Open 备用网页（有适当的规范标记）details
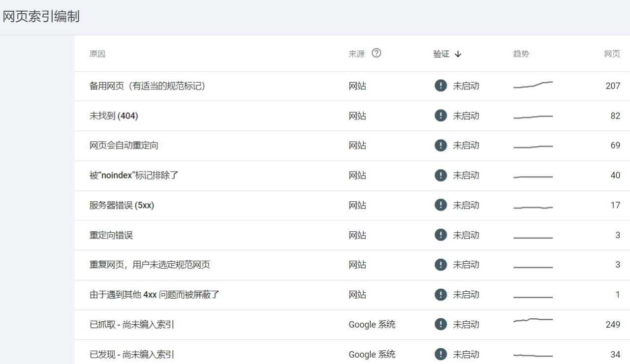Screen dimensions: 630x364 click(x=147, y=86)
